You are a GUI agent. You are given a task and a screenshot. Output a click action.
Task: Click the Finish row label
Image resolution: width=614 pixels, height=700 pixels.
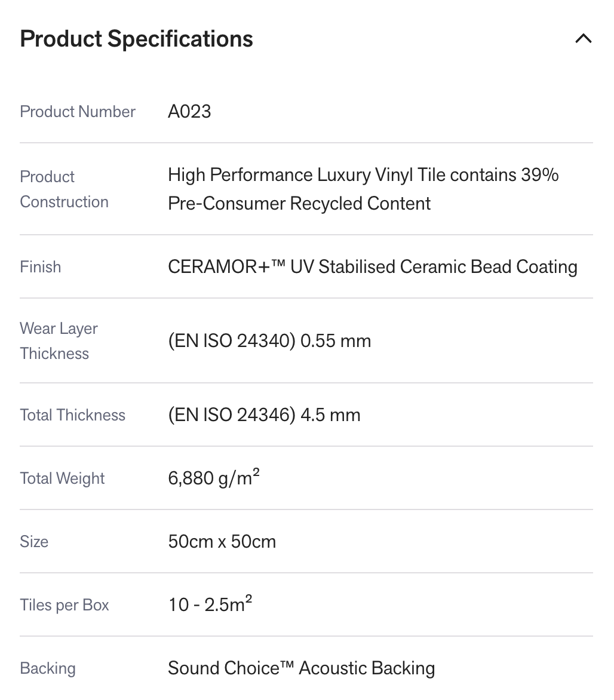point(41,267)
